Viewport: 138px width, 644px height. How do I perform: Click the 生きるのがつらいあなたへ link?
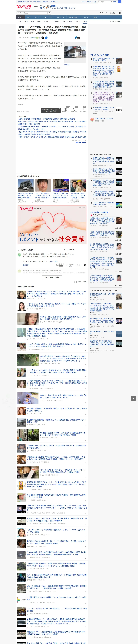pos(104,119)
